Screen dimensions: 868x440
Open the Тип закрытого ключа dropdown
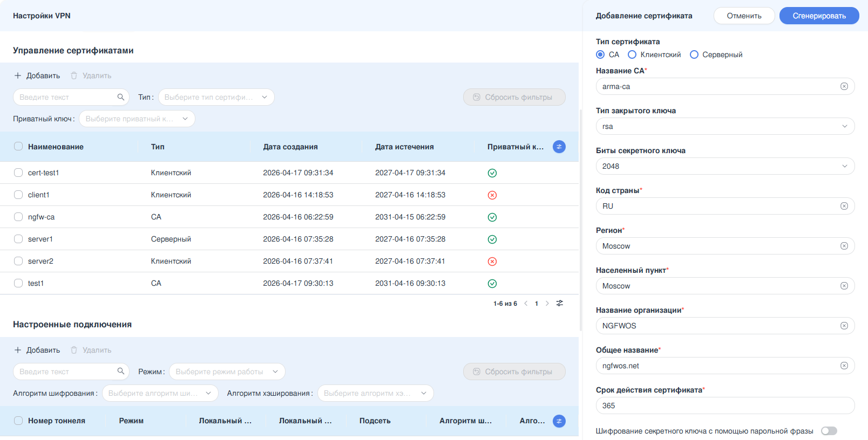click(725, 126)
